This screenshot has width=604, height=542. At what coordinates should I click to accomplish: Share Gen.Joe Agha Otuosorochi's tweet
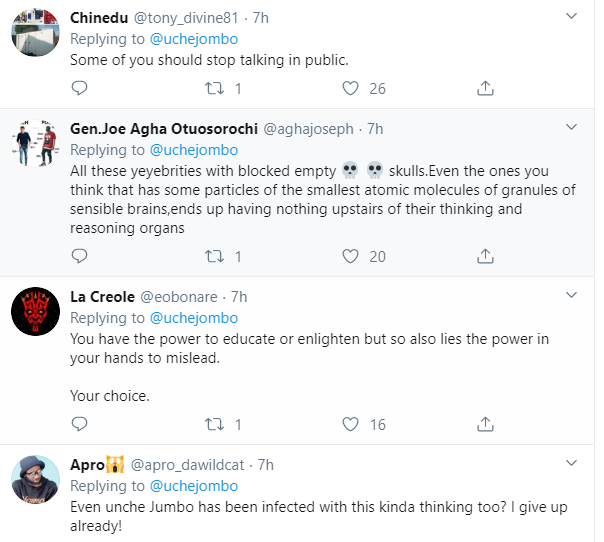coord(485,257)
